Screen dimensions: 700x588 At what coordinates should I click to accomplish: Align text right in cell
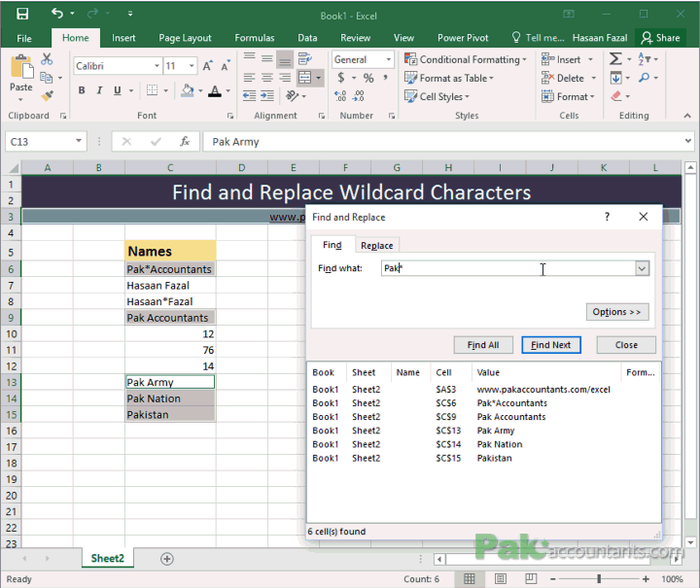click(285, 78)
